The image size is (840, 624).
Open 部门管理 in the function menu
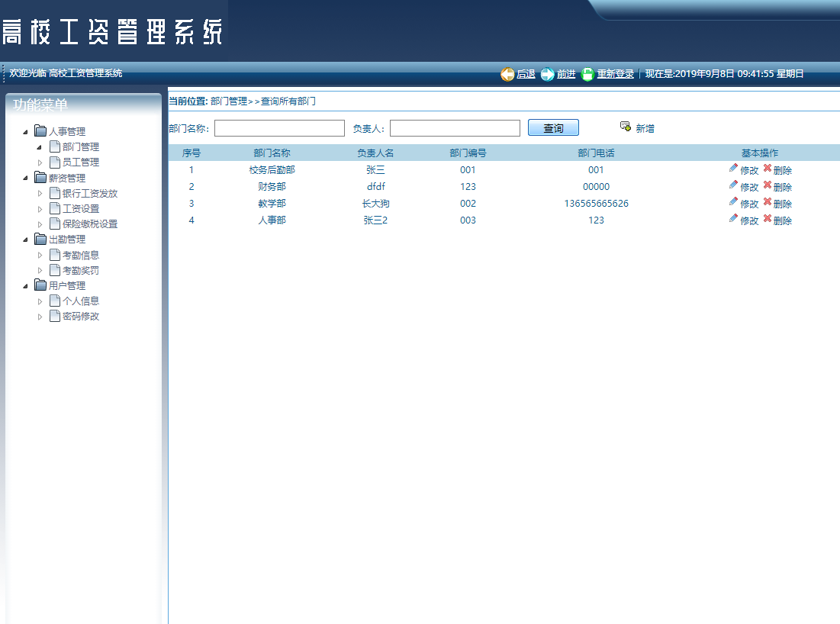(81, 146)
